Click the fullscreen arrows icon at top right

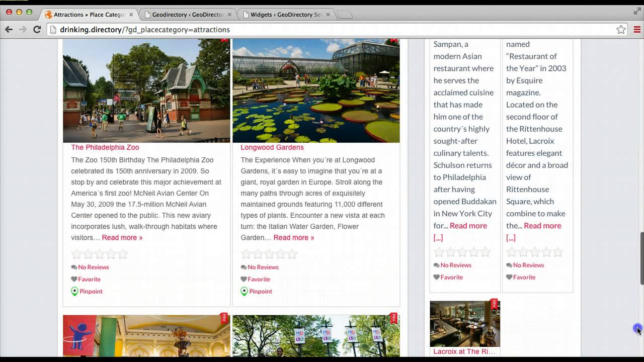click(x=637, y=11)
